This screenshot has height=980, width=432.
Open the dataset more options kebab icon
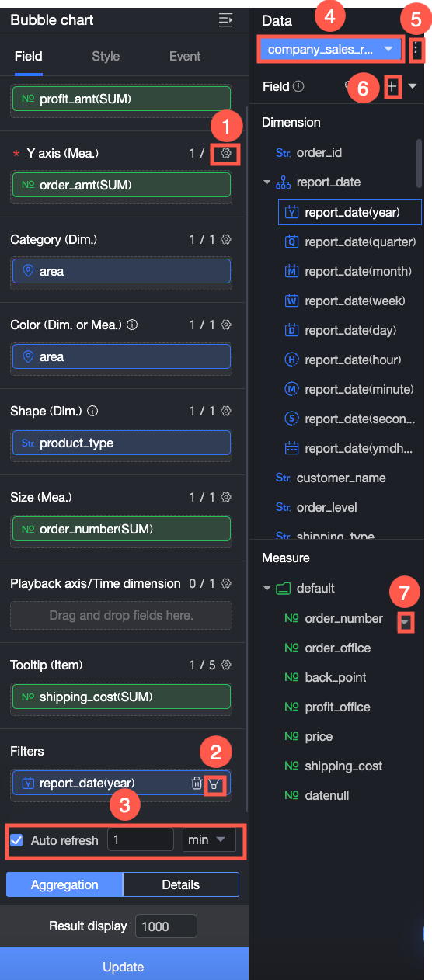coord(417,50)
